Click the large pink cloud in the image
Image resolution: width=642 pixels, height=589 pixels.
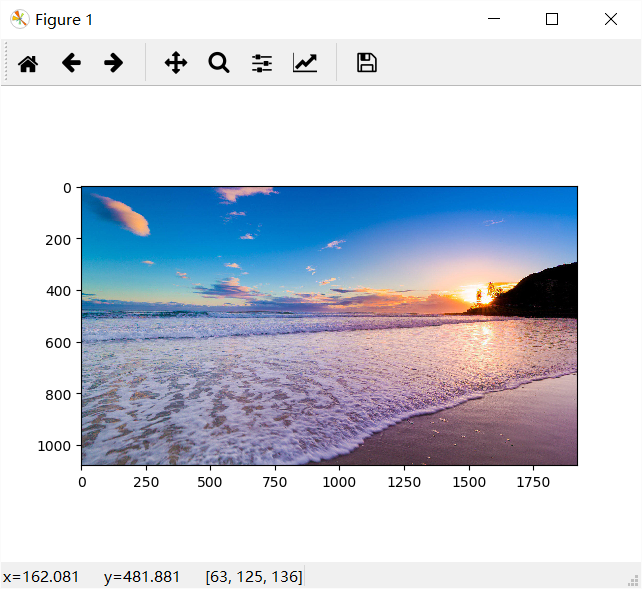pos(121,215)
